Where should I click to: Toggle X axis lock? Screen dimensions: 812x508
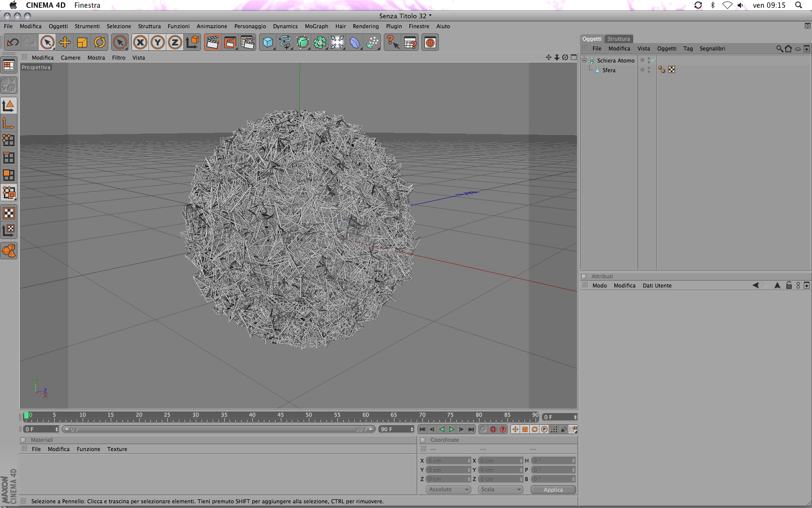(140, 43)
